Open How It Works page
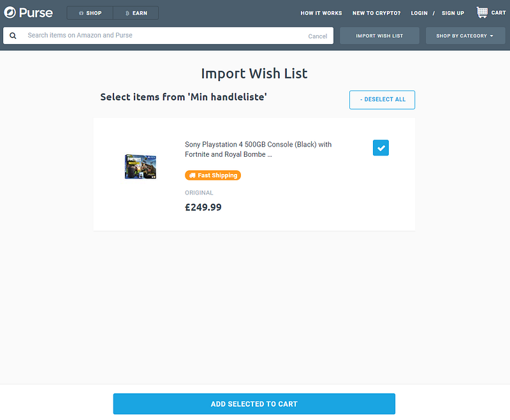510x420 pixels. [x=321, y=13]
